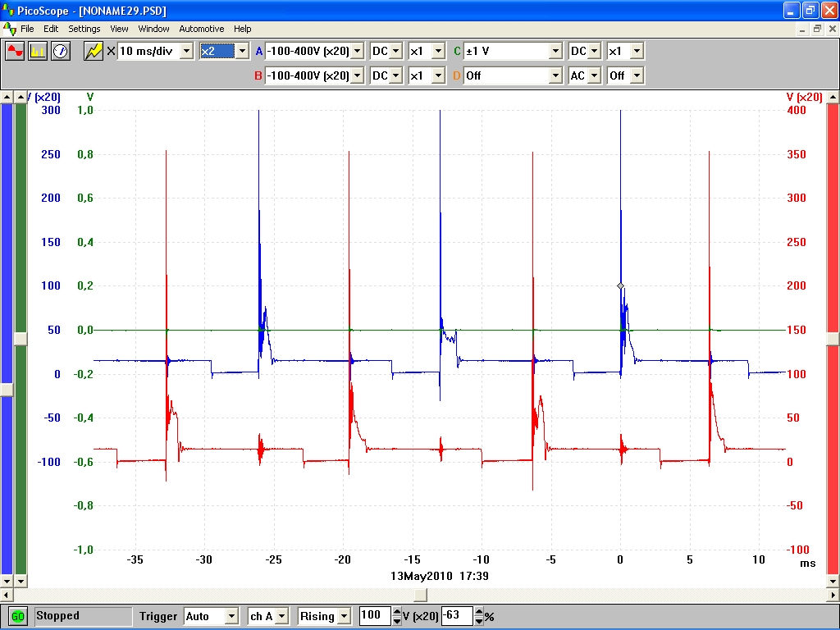Open the Automotive menu
This screenshot has height=630, width=840.
201,29
